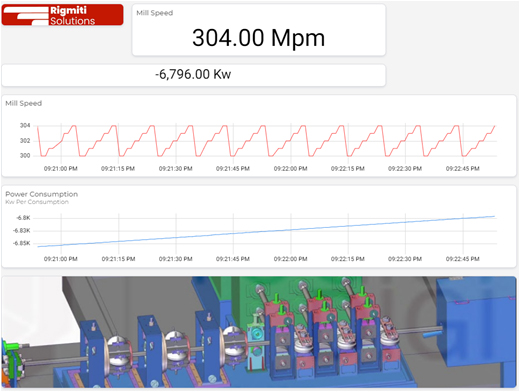Viewport: 520px width, 392px height.
Task: Select the 304.00 Mpm mill speed readout
Action: click(258, 38)
